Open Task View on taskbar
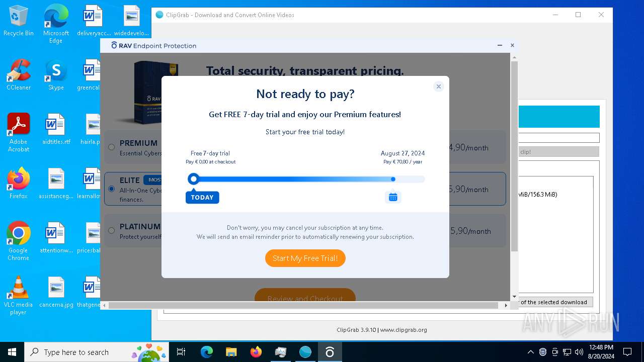644x362 pixels. 181,352
